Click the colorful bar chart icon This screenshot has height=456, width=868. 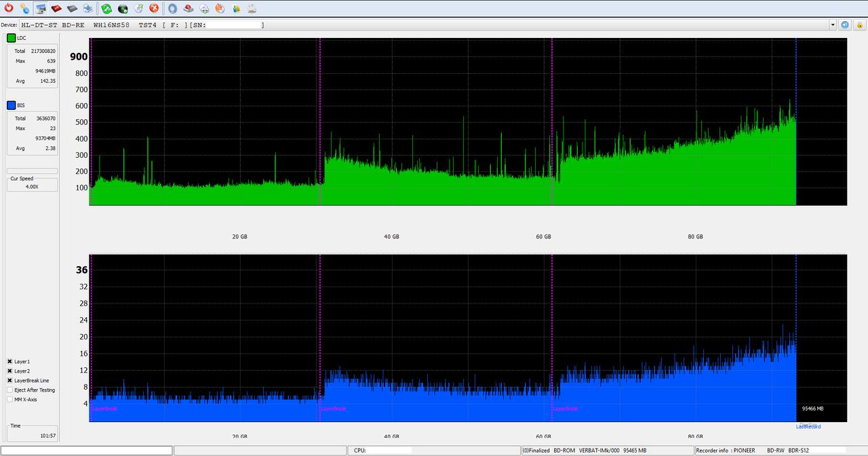coord(236,8)
